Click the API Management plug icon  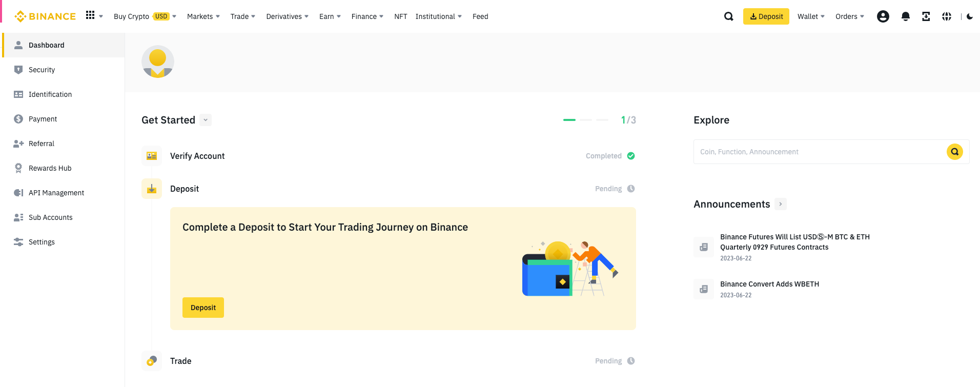click(18, 193)
